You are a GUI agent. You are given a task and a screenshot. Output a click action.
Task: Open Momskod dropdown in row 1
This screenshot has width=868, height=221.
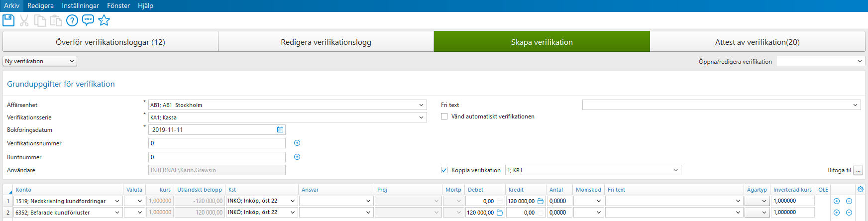598,201
